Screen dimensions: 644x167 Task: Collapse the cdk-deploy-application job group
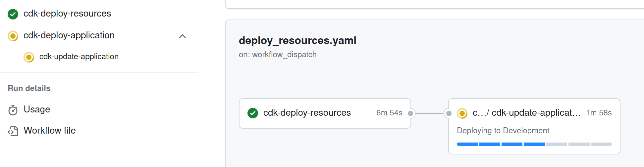tap(183, 36)
